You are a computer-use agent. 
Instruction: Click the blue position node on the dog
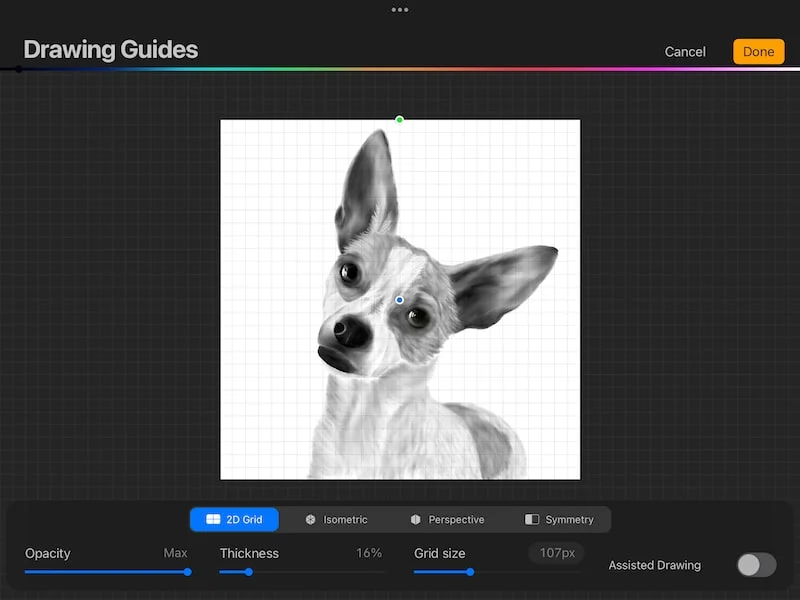[399, 300]
